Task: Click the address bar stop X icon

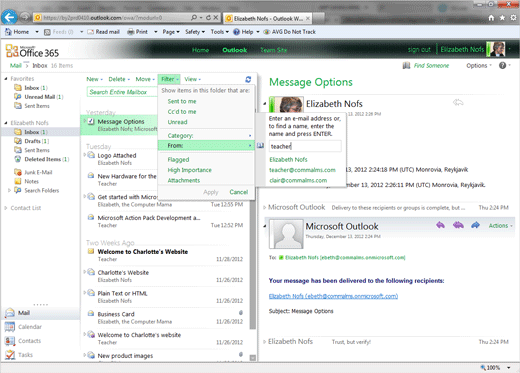Action: (x=216, y=17)
